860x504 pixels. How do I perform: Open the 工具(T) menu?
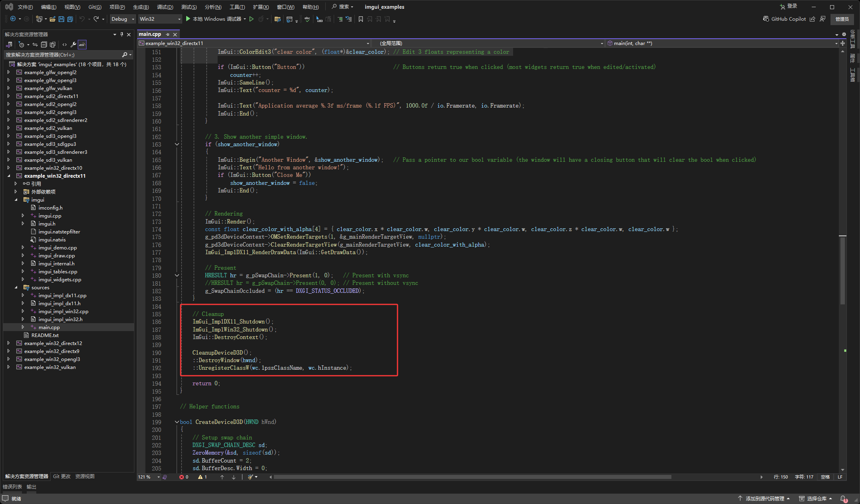coord(237,7)
